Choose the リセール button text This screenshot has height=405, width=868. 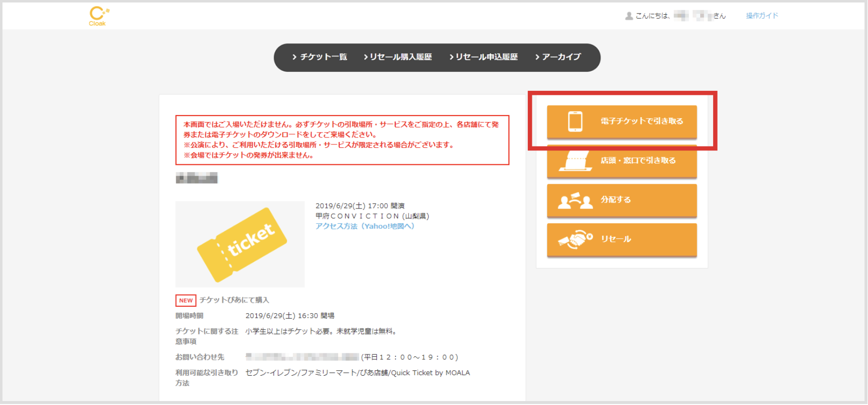[x=616, y=239]
